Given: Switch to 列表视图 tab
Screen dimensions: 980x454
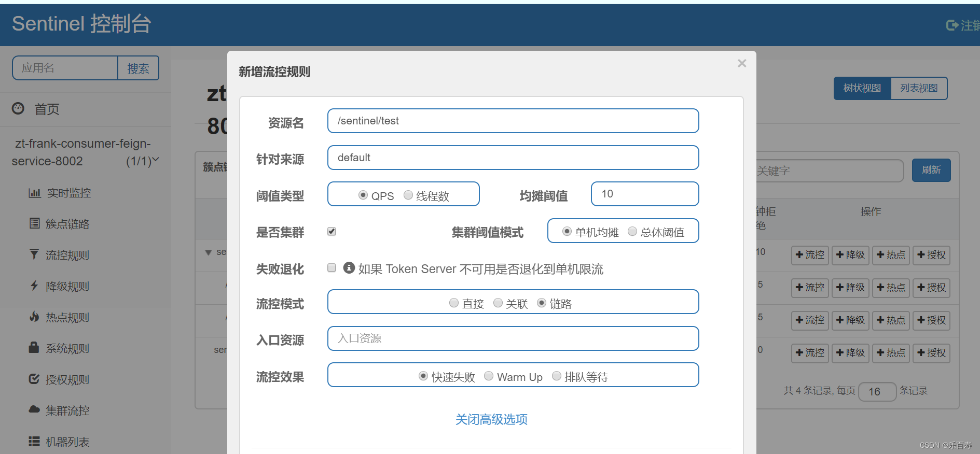Looking at the screenshot, I should coord(919,88).
